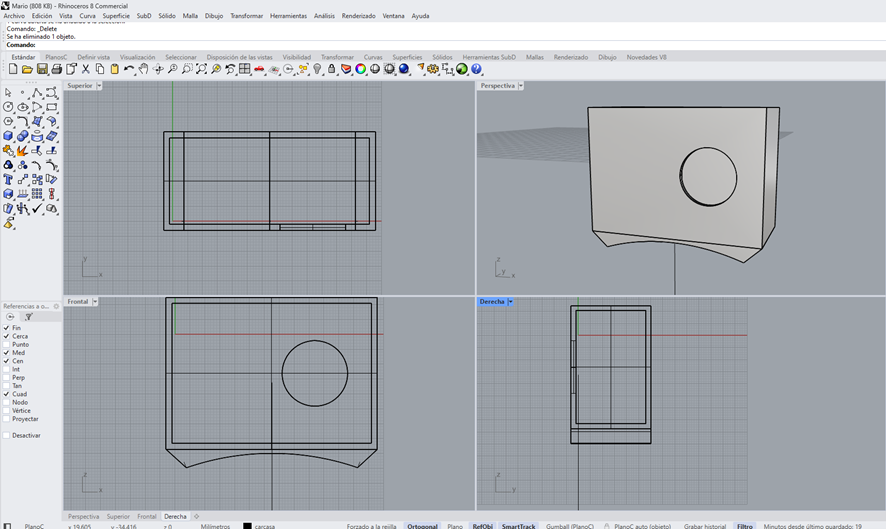
Task: Open the Superficie menu
Action: pyautogui.click(x=116, y=16)
